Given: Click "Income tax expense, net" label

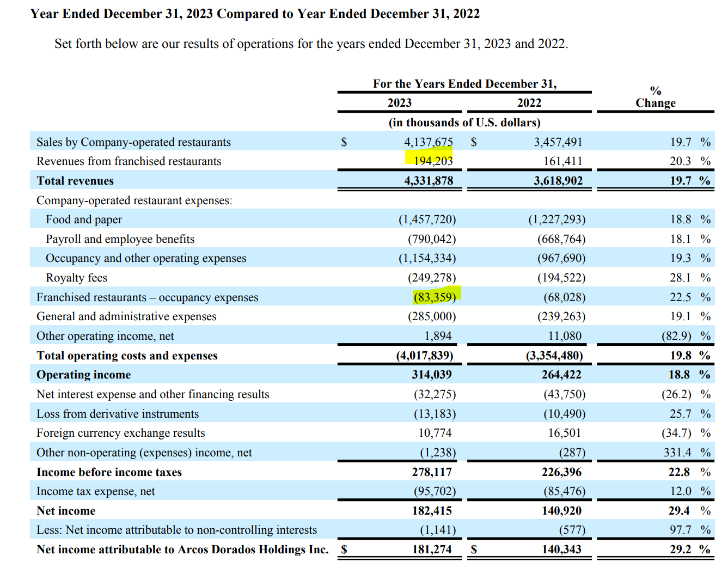Looking at the screenshot, I should (x=96, y=491).
